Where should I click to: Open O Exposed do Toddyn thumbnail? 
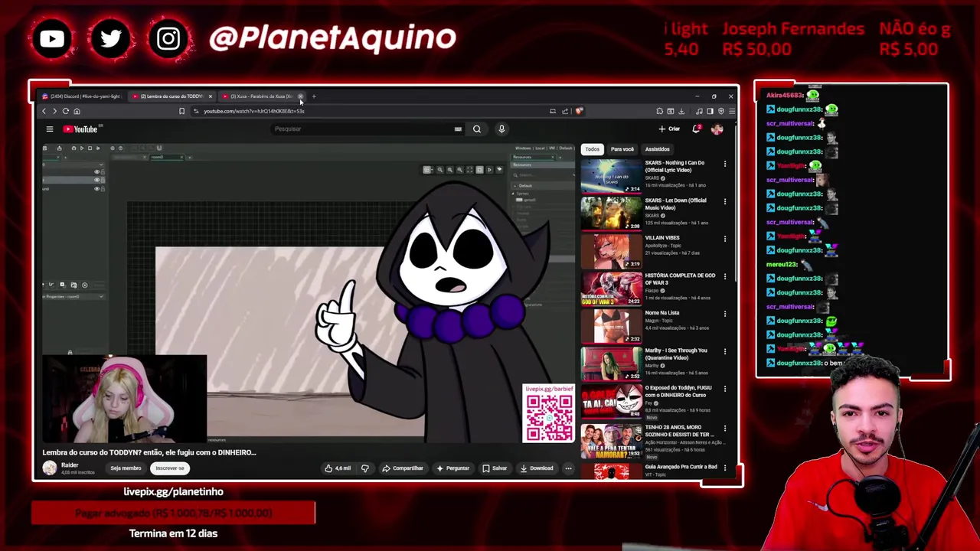(611, 401)
